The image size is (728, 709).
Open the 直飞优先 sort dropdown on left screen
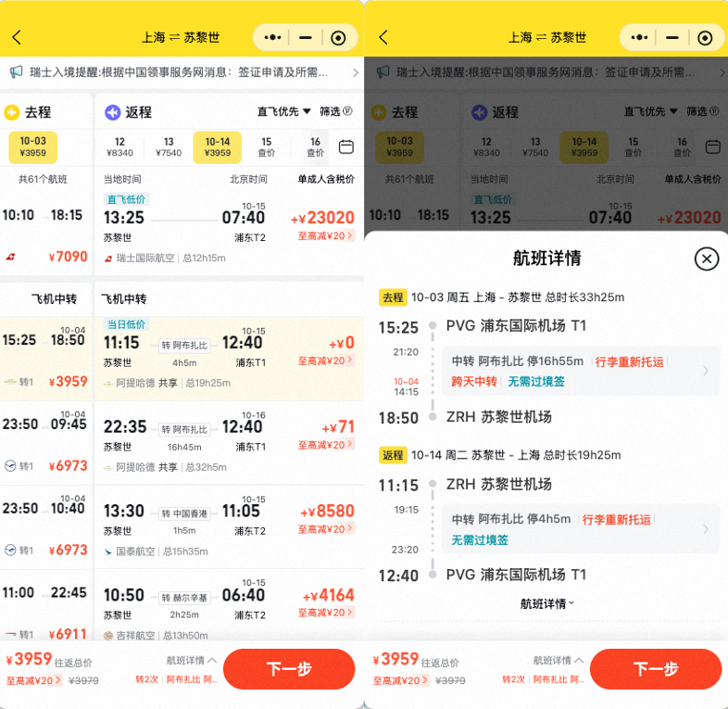[x=284, y=111]
